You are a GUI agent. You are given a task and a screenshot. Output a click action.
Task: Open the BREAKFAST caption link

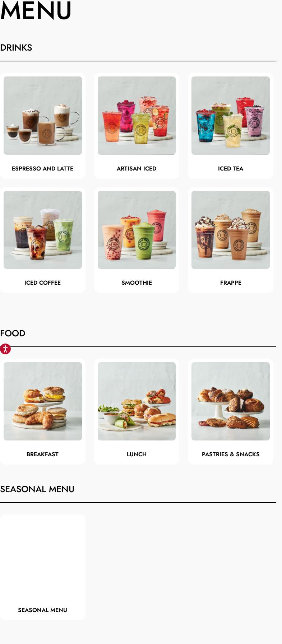pyautogui.click(x=42, y=454)
